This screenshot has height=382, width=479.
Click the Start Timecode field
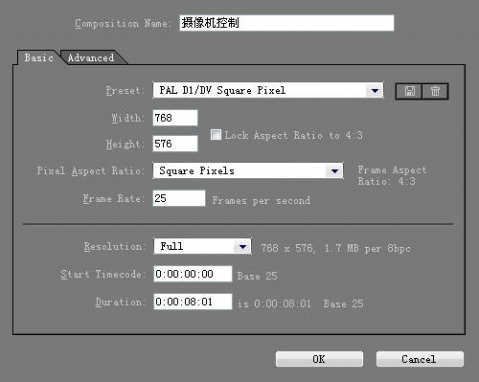[x=193, y=274]
